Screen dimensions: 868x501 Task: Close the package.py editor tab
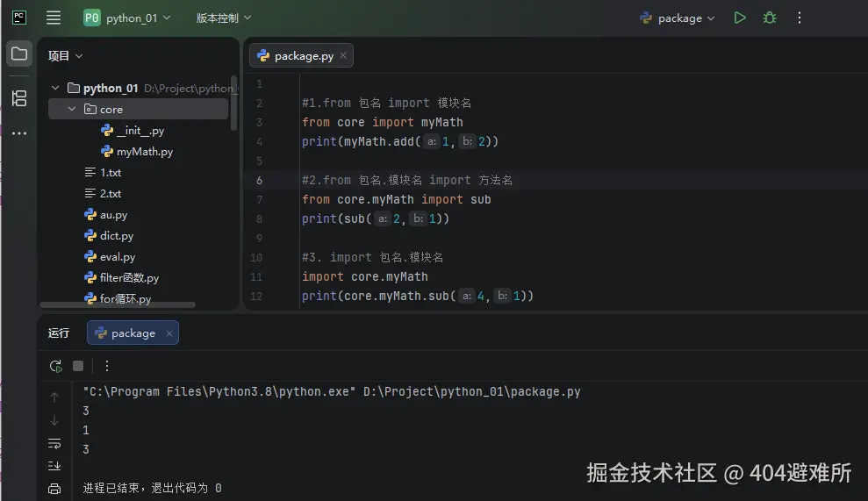pos(343,55)
